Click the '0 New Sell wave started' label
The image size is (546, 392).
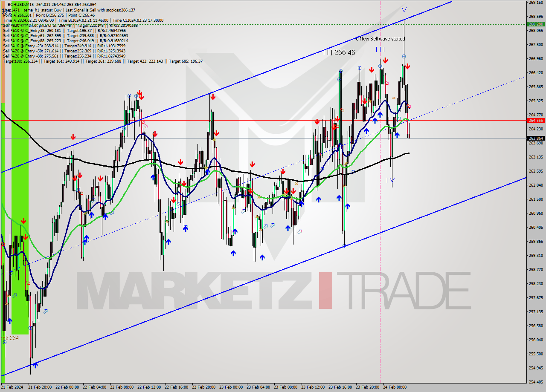pyautogui.click(x=380, y=39)
